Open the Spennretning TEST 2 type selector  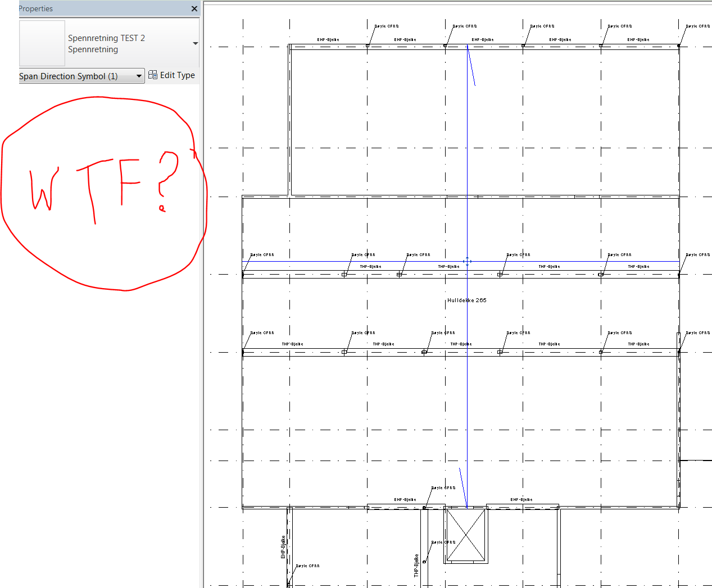(106, 38)
